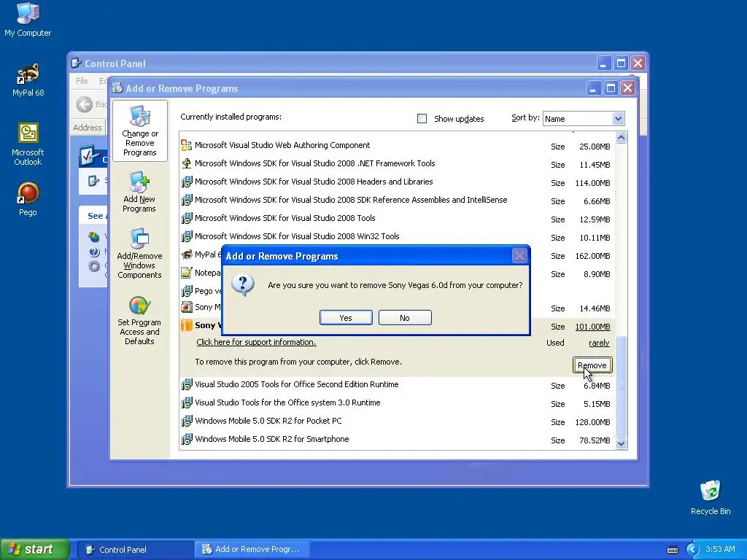
Task: Select Windows Mobile 5.0 SDK R2 for Smartphone text
Action: tap(272, 439)
